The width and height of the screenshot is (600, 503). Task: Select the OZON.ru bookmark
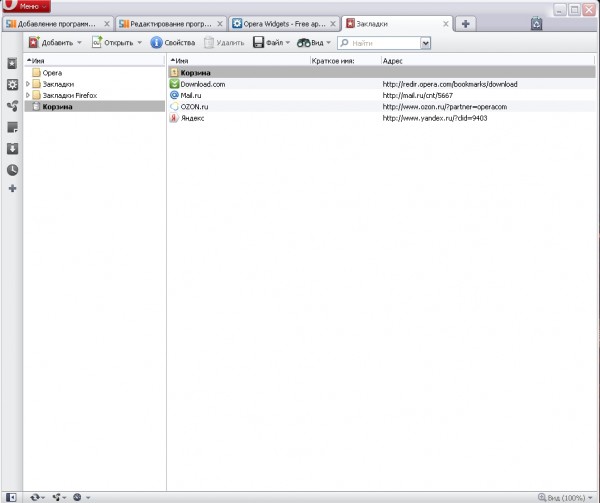(194, 106)
